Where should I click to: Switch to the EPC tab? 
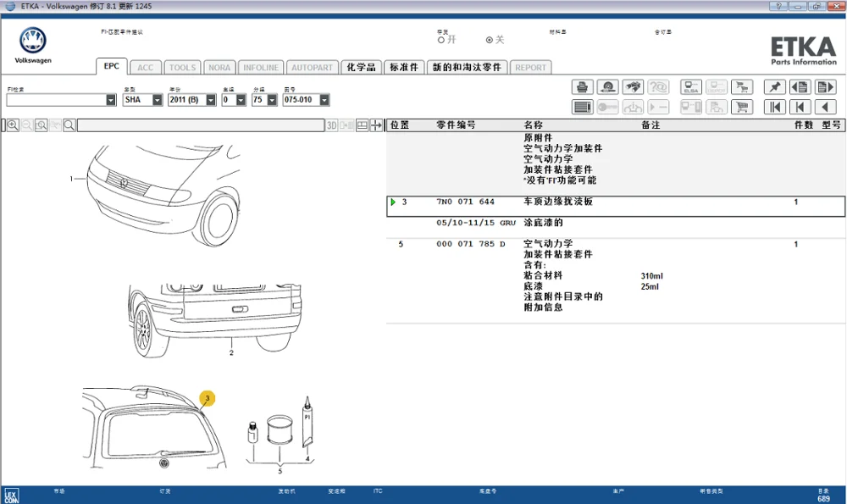coord(112,66)
